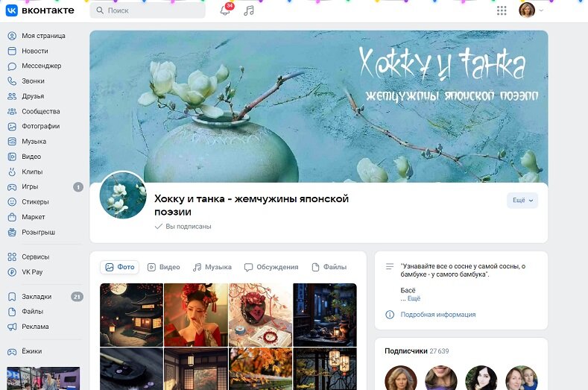Open Новости feed

click(34, 51)
